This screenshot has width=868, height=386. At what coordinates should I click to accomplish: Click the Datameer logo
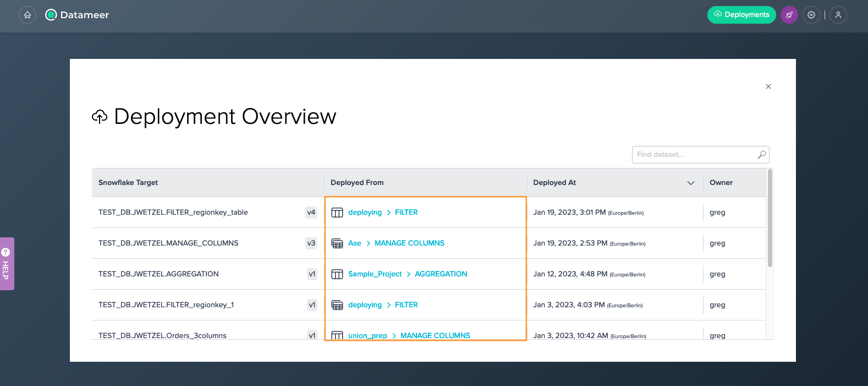pos(77,15)
